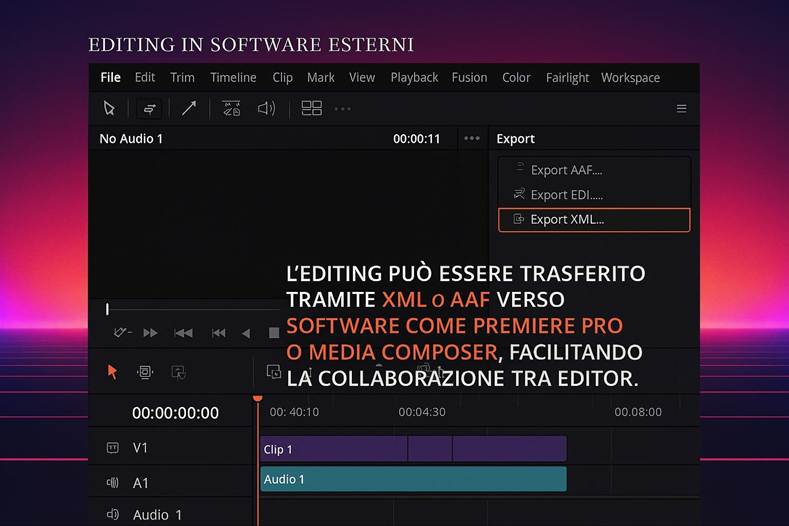The height and width of the screenshot is (526, 789).
Task: Click the insert clip overlay icon
Action: pos(273,372)
